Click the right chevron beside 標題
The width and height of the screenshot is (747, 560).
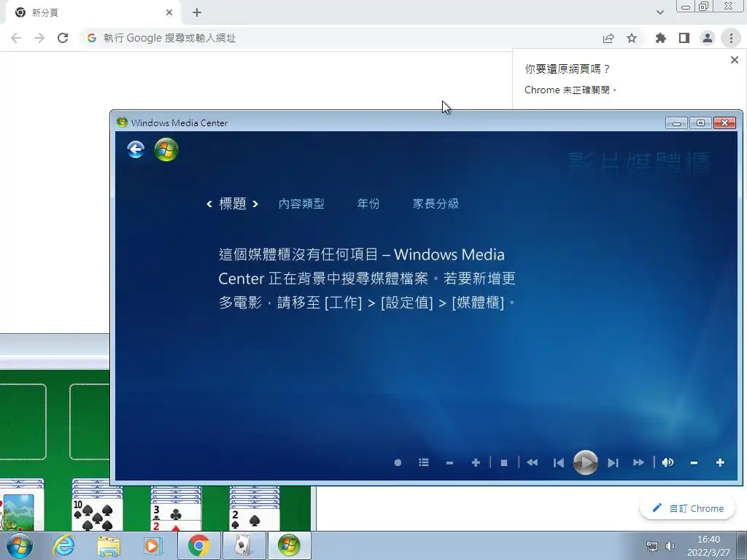pos(255,204)
